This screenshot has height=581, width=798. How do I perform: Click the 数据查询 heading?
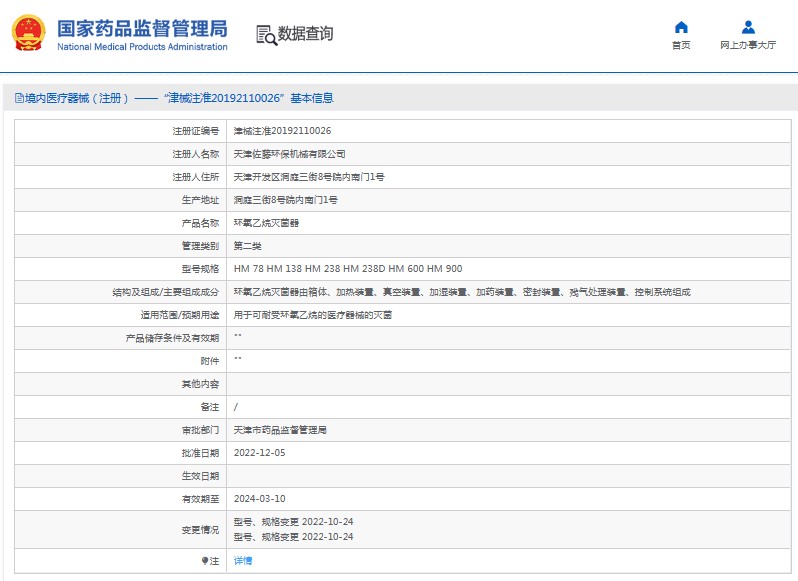point(305,34)
